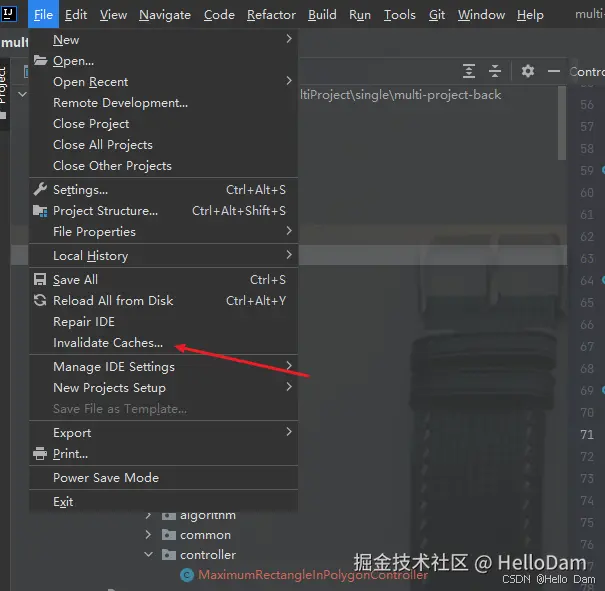This screenshot has height=591, width=605.
Task: Click the common folder icon
Action: point(169,535)
